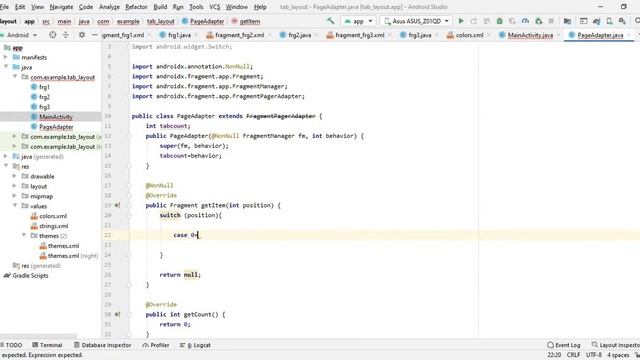The height and width of the screenshot is (360, 640).
Task: Open the Asus ASUS_Z01QD device dropdown
Action: (416, 21)
